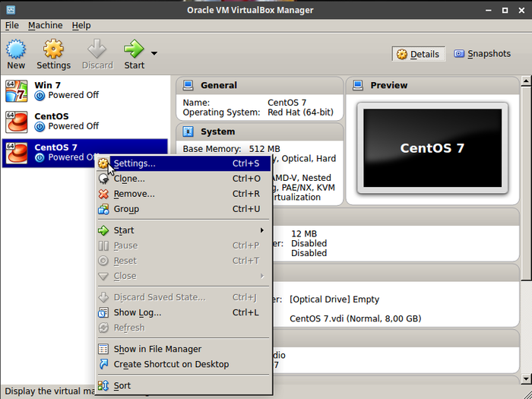This screenshot has height=399, width=532.
Task: Click the red X icon beside Remove...
Action: pos(103,194)
